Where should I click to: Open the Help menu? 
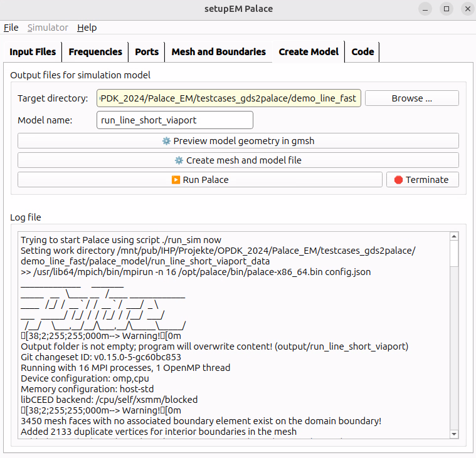(87, 28)
